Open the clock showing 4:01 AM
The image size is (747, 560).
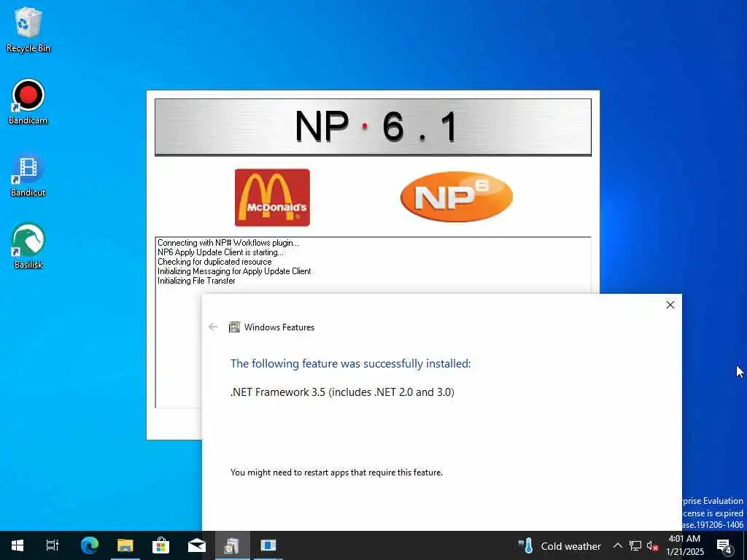(x=684, y=545)
